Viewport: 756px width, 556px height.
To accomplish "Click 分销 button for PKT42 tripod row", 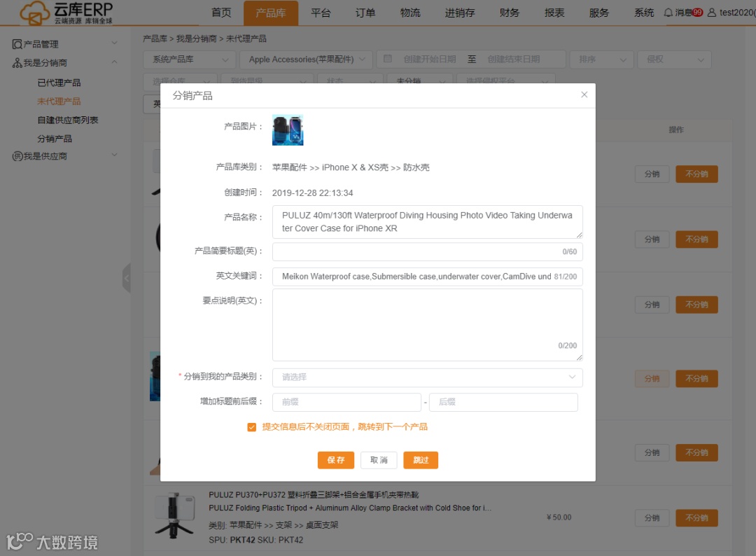I will pos(652,518).
